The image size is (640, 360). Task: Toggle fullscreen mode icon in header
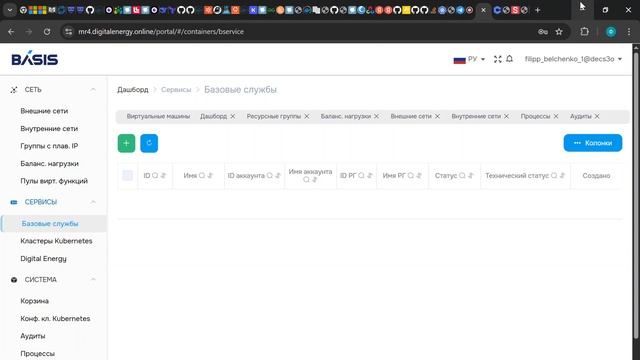[x=498, y=59]
